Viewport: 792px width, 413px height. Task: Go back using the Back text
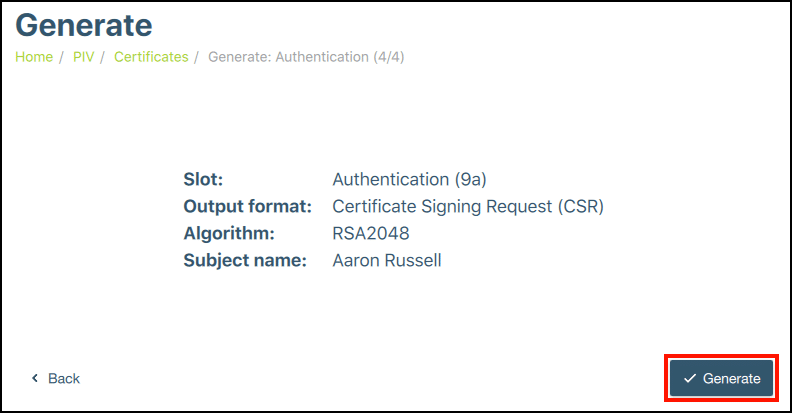point(63,379)
